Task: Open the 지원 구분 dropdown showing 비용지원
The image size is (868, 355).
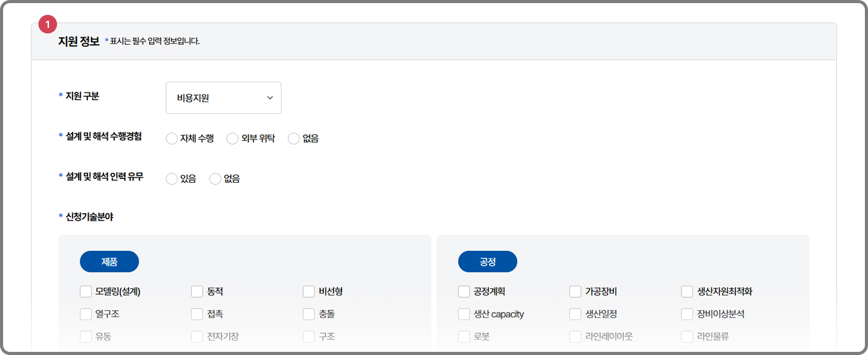Action: click(x=223, y=98)
